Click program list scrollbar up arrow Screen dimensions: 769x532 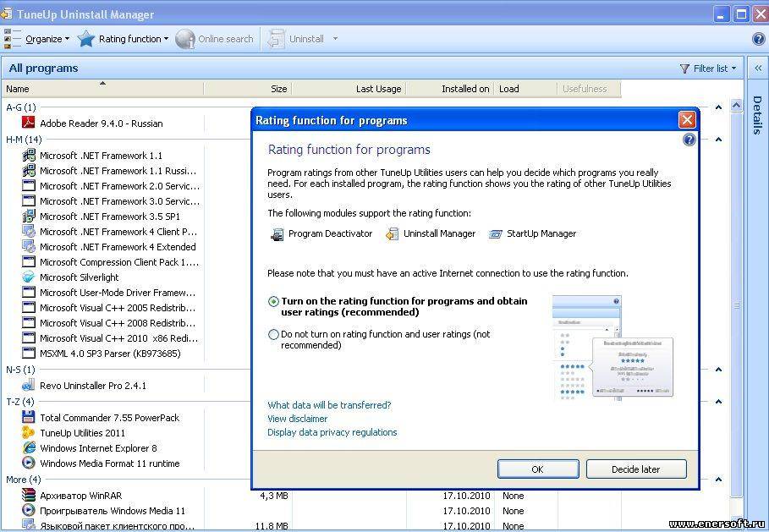[736, 106]
